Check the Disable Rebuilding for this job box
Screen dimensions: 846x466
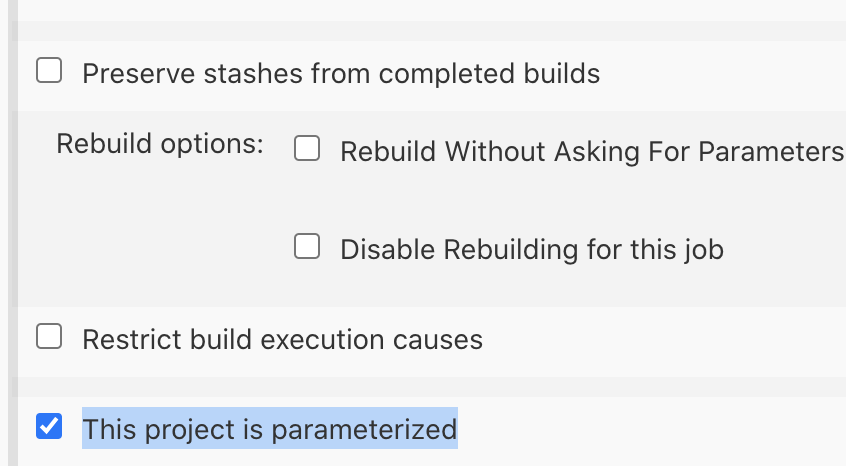pos(306,247)
